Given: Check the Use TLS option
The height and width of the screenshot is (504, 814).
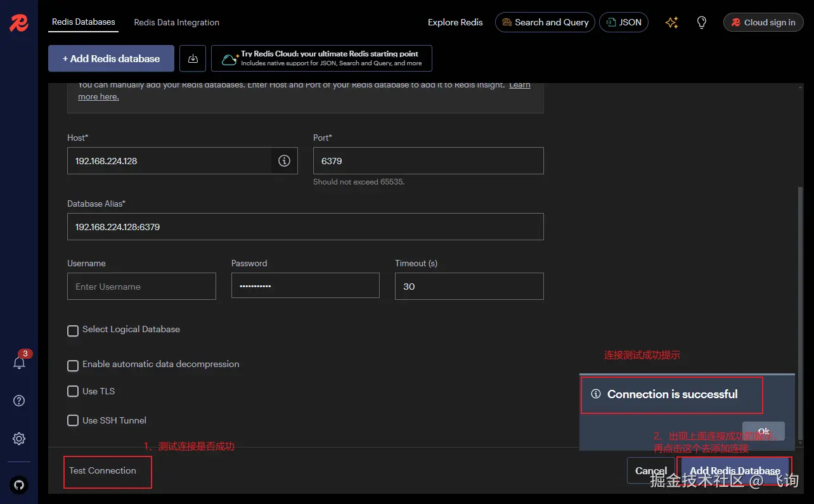Looking at the screenshot, I should (x=73, y=392).
